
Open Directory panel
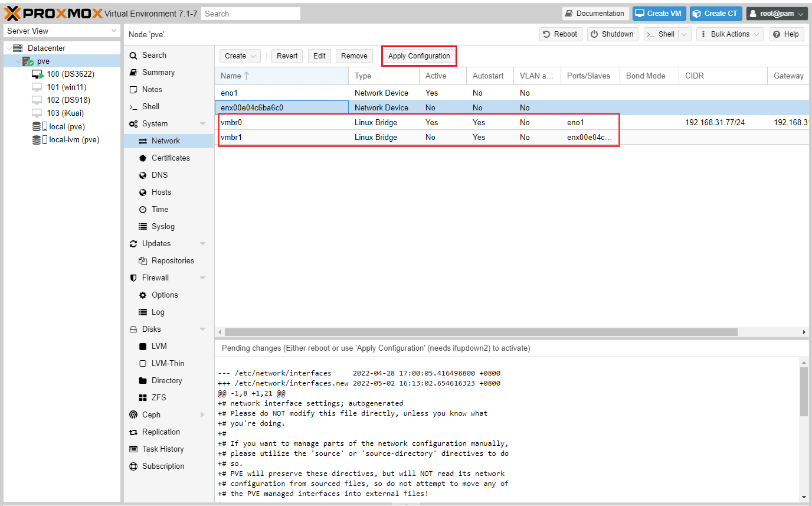(168, 380)
